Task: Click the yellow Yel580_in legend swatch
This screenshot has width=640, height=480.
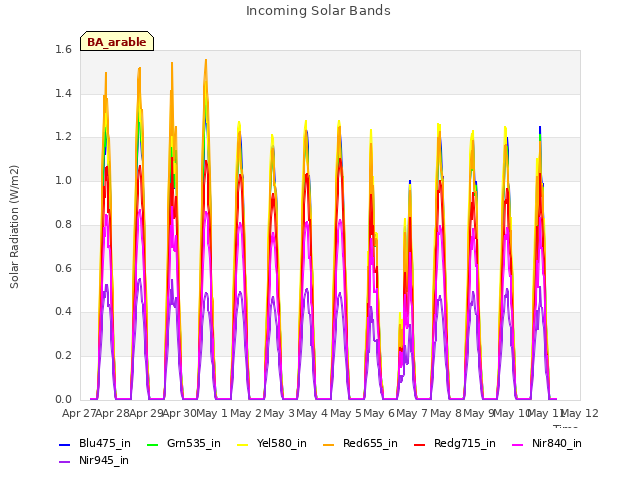Action: click(242, 444)
